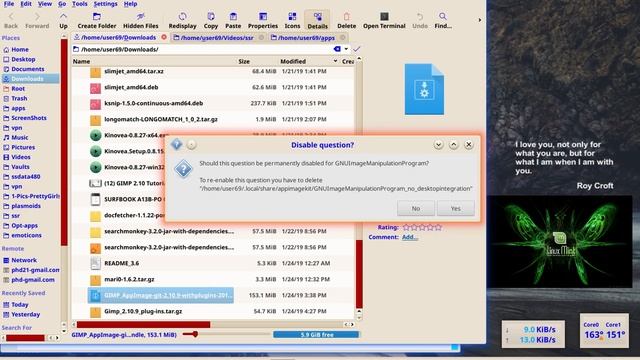Click the 5.9 GiB free space bar
The width and height of the screenshot is (640, 360).
[317, 335]
